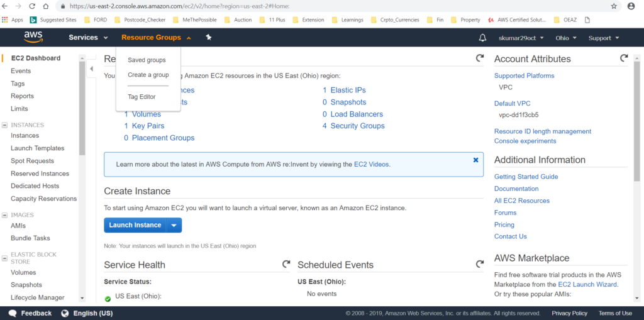
Task: Open the Apps bookmark shortcut
Action: pos(13,19)
